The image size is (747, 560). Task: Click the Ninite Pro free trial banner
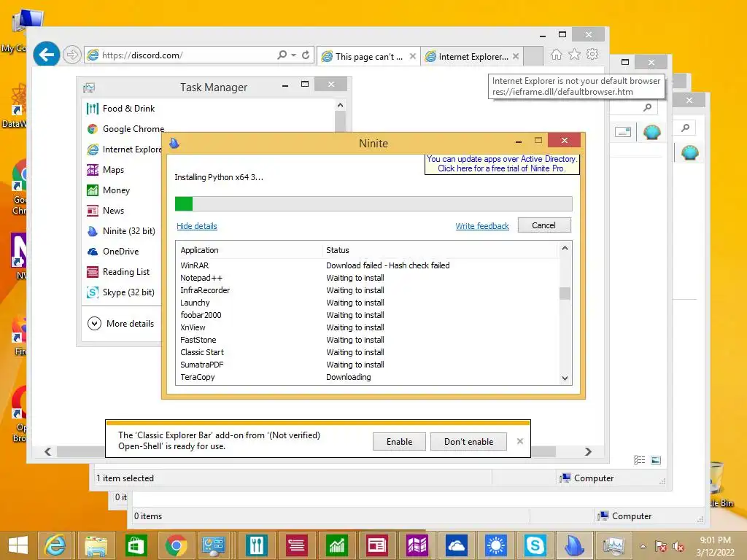click(502, 164)
